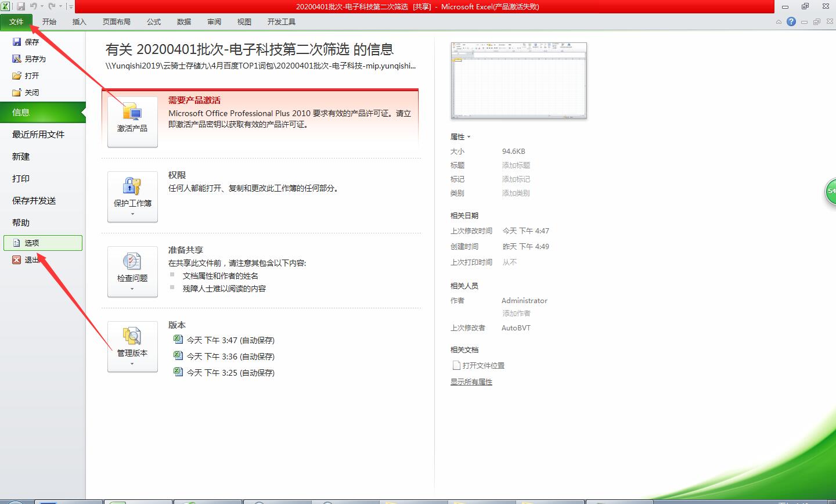The height and width of the screenshot is (504, 836).
Task: Choose 打开 (Open) in the sidebar
Action: 26,75
